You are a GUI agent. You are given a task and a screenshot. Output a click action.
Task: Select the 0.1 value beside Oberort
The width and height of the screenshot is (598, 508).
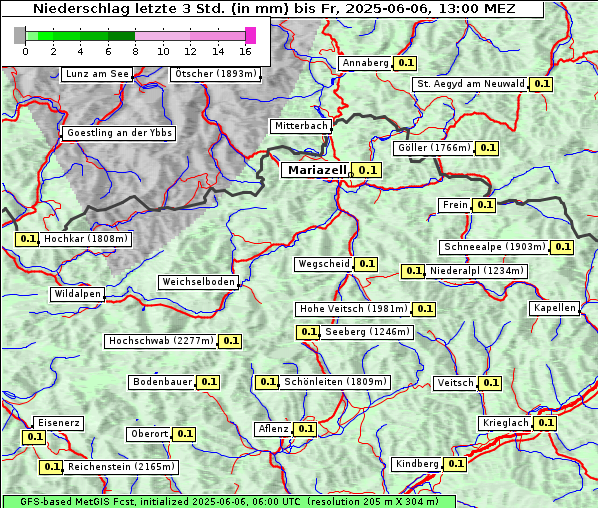pos(184,434)
